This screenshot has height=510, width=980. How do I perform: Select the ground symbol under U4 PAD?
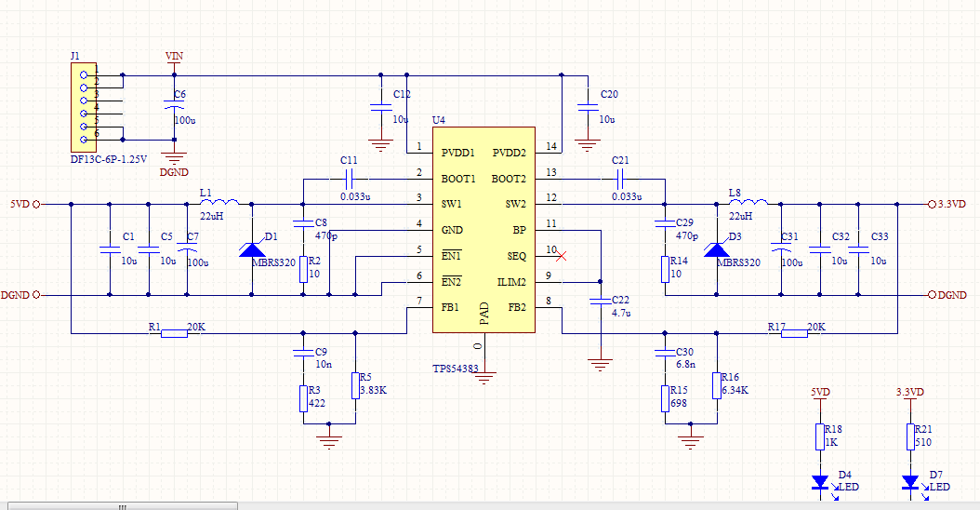(483, 378)
